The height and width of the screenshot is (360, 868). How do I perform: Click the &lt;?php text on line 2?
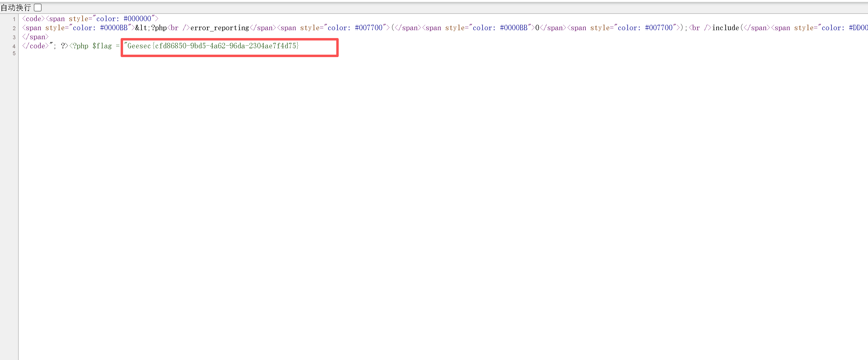(x=151, y=28)
